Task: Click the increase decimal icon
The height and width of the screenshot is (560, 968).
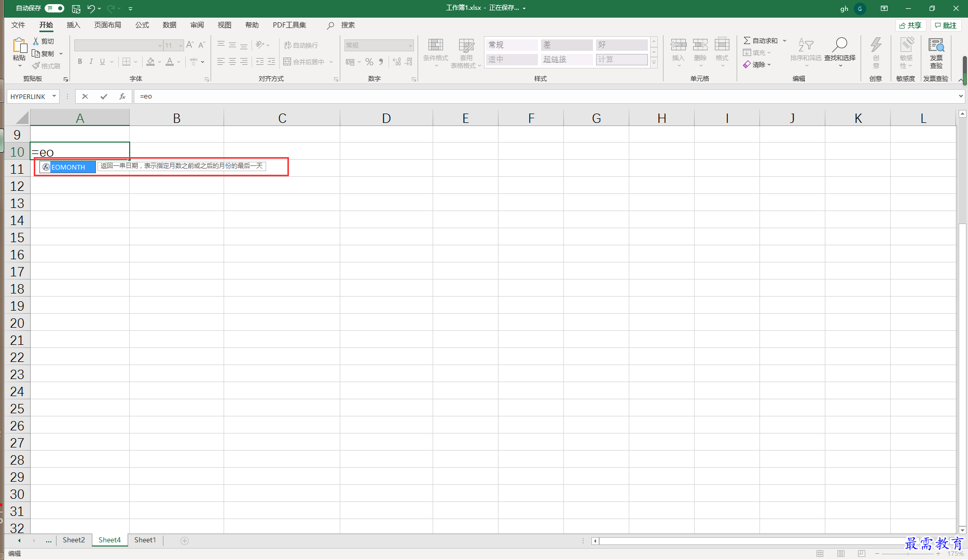Action: tap(397, 62)
